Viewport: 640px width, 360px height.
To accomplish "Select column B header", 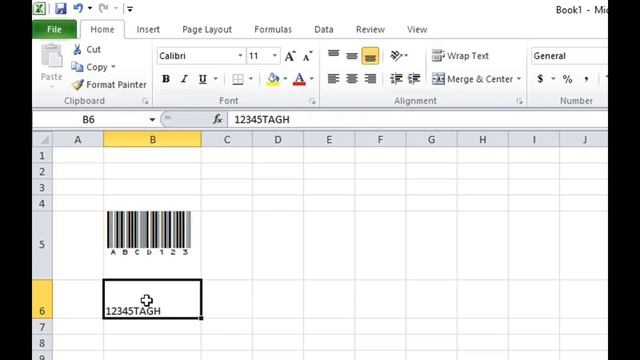I will point(152,140).
